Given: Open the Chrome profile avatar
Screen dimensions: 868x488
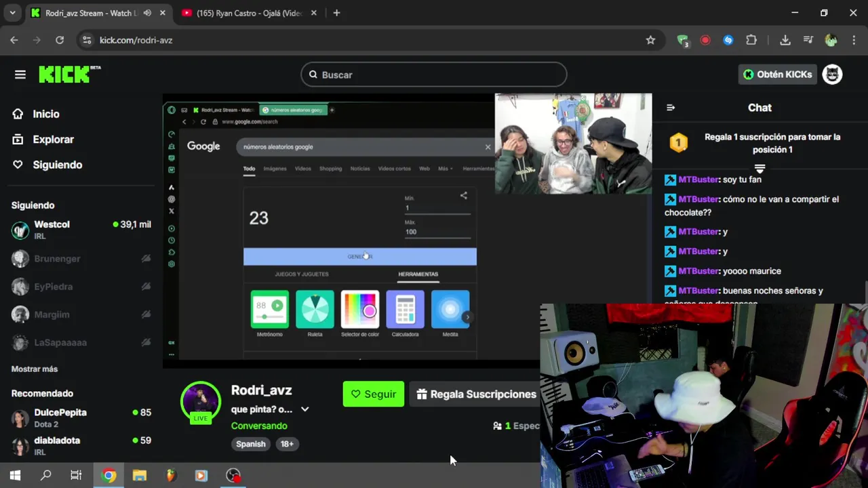Looking at the screenshot, I should point(831,40).
